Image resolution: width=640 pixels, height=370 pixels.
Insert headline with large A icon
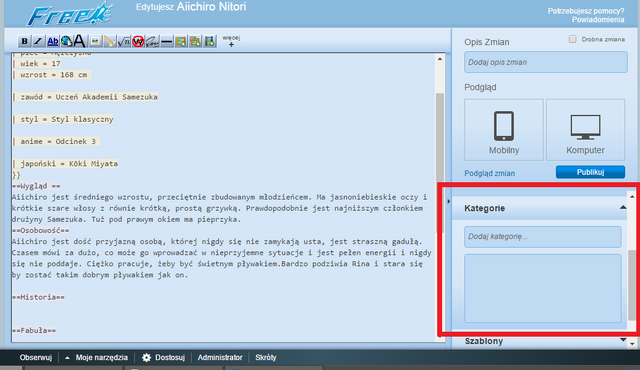click(80, 41)
